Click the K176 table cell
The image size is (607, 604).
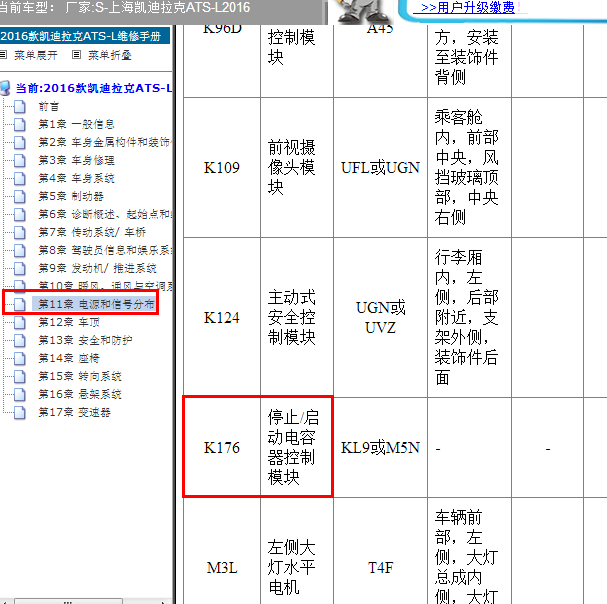(x=222, y=448)
